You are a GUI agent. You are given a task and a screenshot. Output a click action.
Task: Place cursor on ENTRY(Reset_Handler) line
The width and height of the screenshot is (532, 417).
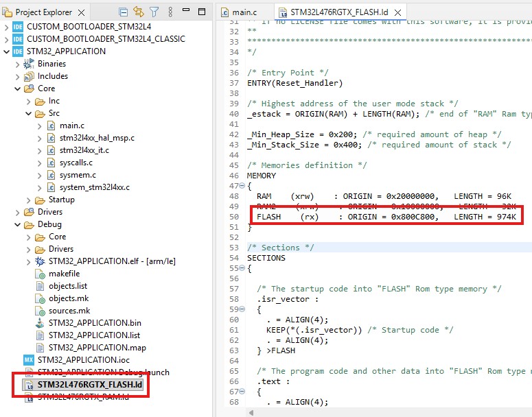pos(295,84)
